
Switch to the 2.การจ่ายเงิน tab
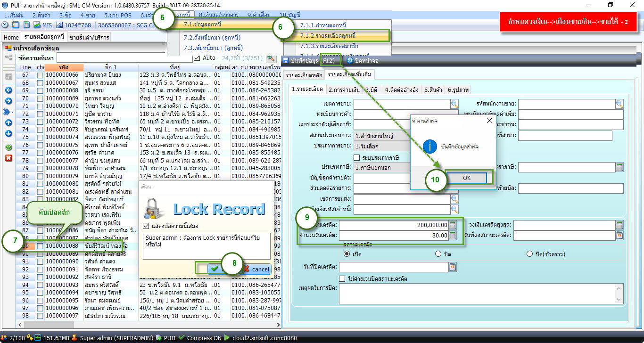[x=345, y=90]
